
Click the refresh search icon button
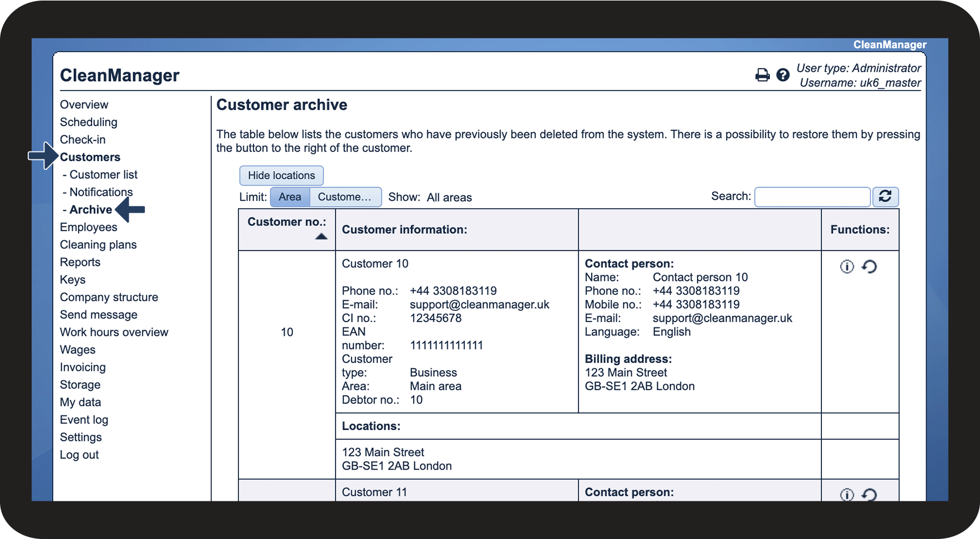885,197
